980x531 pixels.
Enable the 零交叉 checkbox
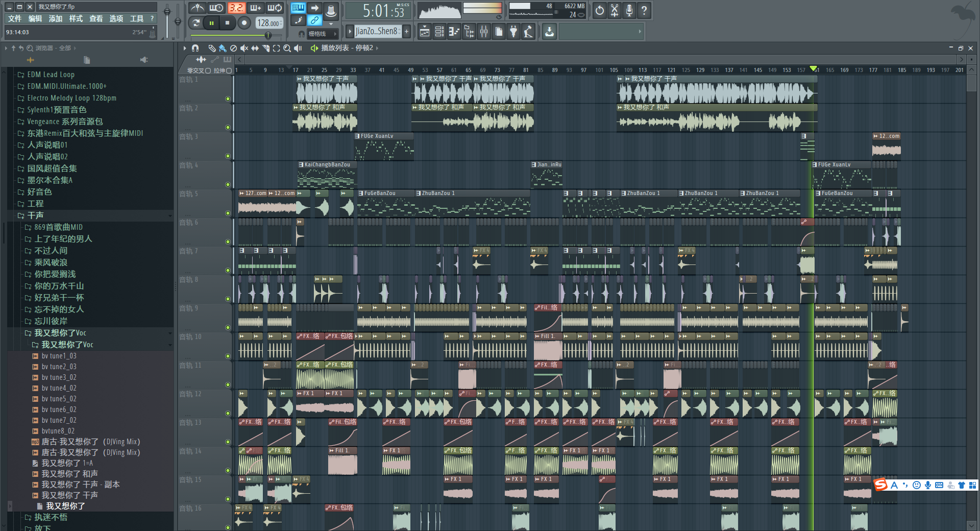[x=208, y=70]
